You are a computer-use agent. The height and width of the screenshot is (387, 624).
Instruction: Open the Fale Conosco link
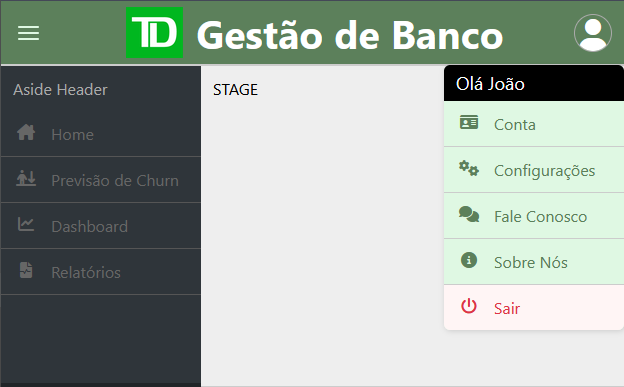[534, 216]
